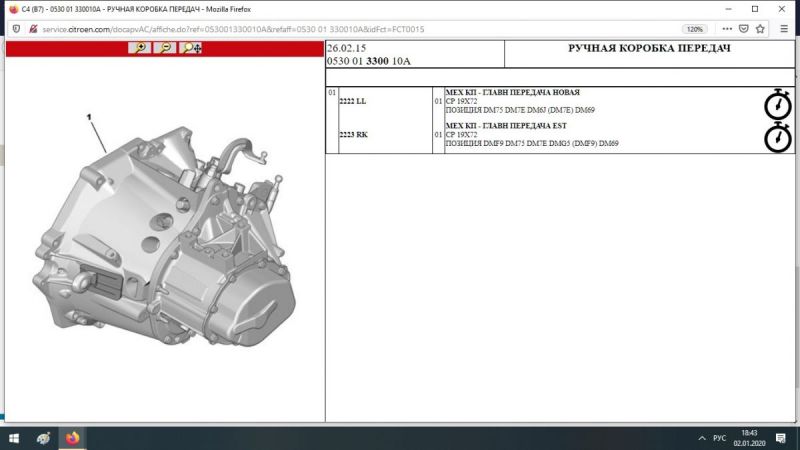Image resolution: width=800 pixels, height=450 pixels.
Task: Click Firefox icon in the taskbar
Action: (x=72, y=438)
